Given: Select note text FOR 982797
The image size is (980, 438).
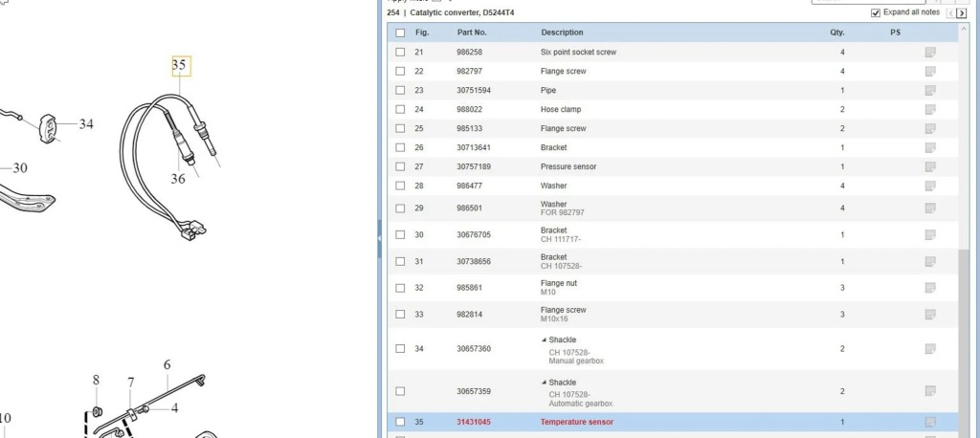Looking at the screenshot, I should coord(563,212).
